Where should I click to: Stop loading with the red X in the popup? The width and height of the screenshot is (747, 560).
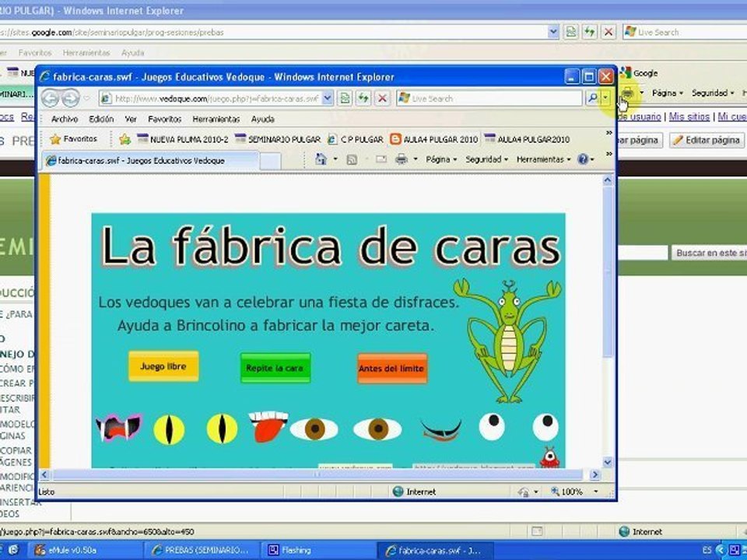point(382,99)
